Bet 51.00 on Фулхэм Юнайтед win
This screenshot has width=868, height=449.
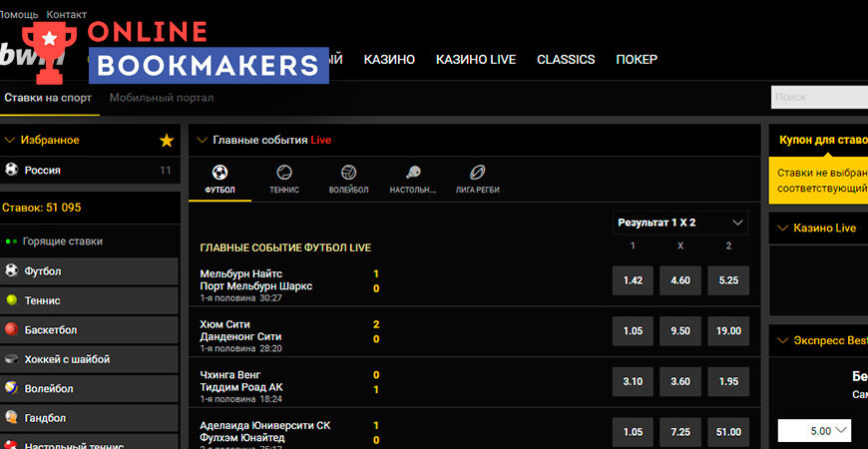click(728, 432)
